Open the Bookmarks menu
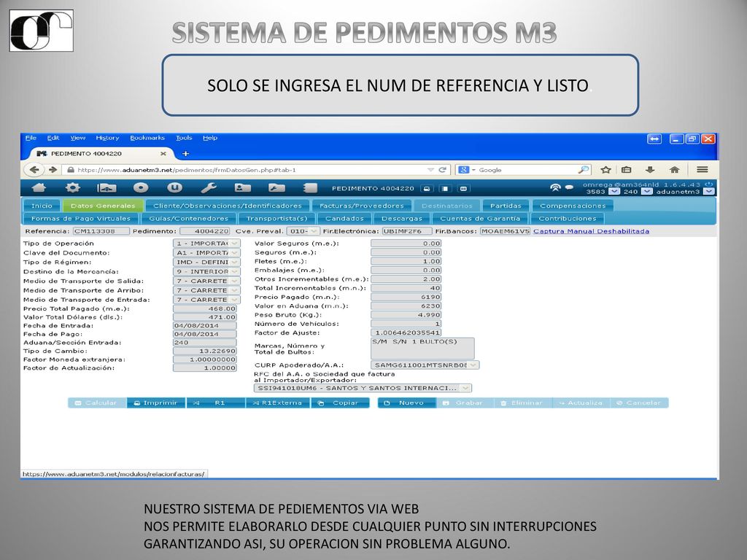Image resolution: width=747 pixels, height=560 pixels. pyautogui.click(x=147, y=138)
